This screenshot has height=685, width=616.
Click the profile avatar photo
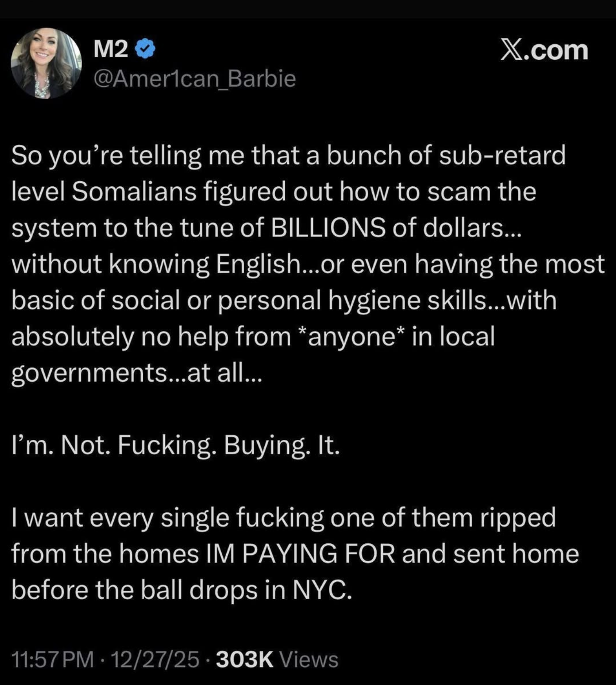(x=47, y=63)
